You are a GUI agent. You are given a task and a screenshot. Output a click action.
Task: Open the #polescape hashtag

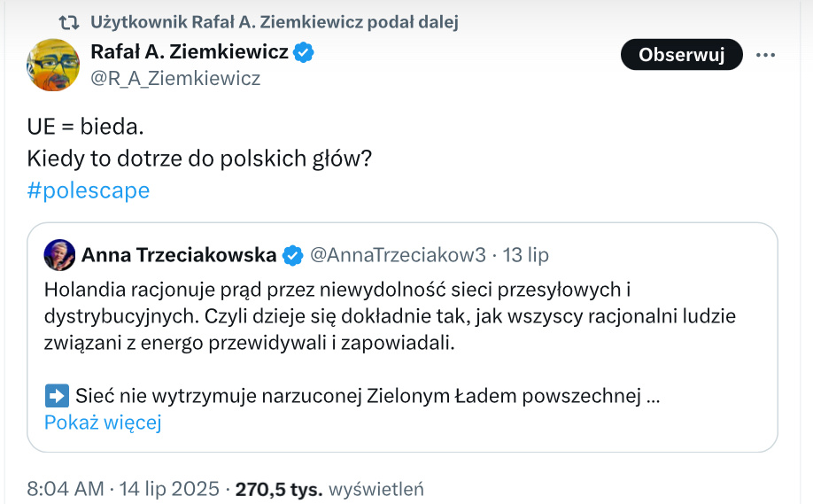[x=89, y=190]
